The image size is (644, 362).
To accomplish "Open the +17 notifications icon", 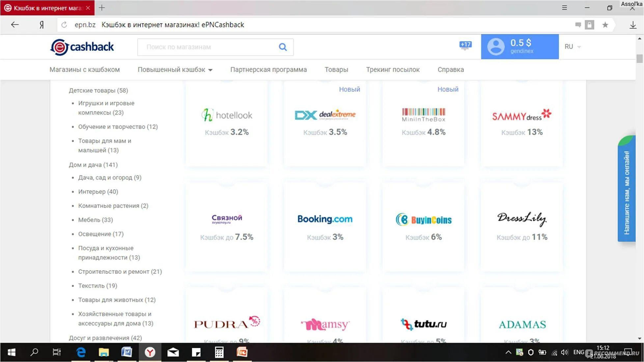I will tap(465, 45).
